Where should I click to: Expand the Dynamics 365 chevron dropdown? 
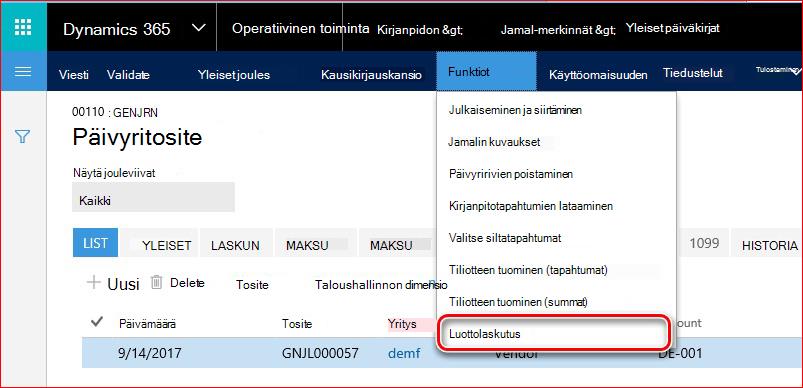tap(199, 28)
